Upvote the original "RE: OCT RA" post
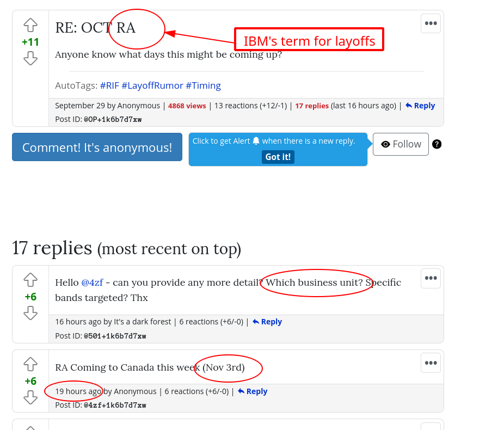The height and width of the screenshot is (430, 504). click(30, 25)
